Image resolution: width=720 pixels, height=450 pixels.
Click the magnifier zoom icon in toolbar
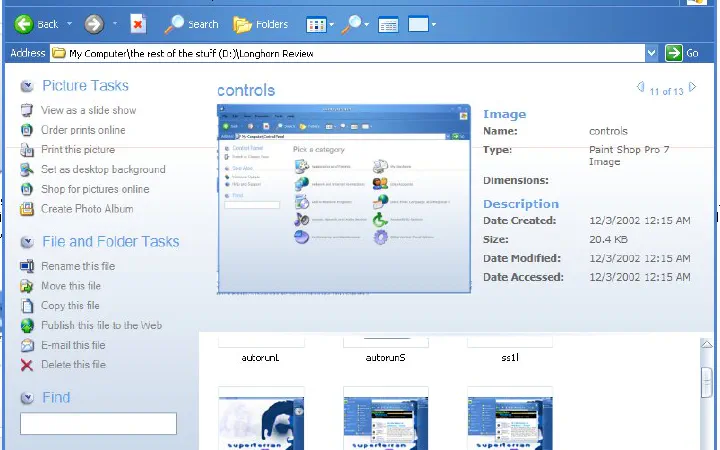351,24
